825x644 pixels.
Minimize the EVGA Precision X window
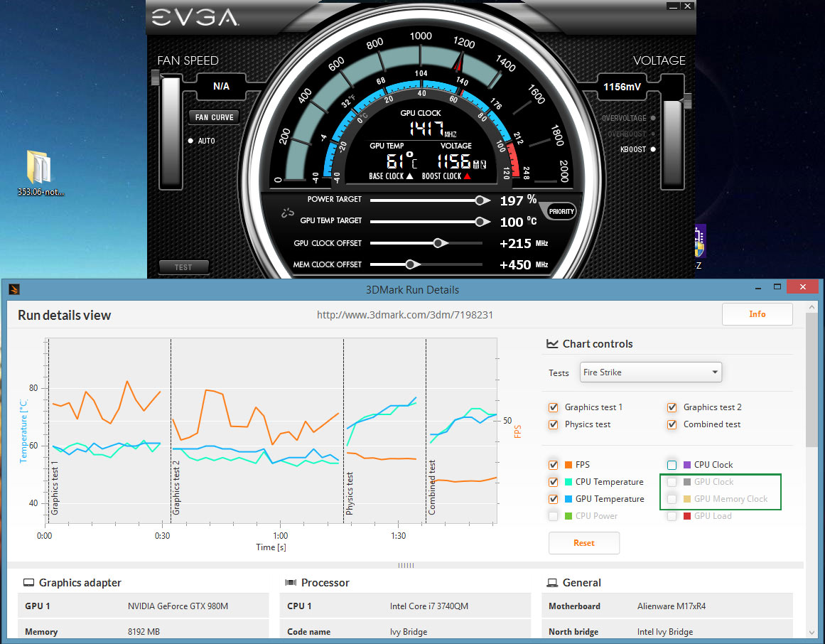coord(673,6)
